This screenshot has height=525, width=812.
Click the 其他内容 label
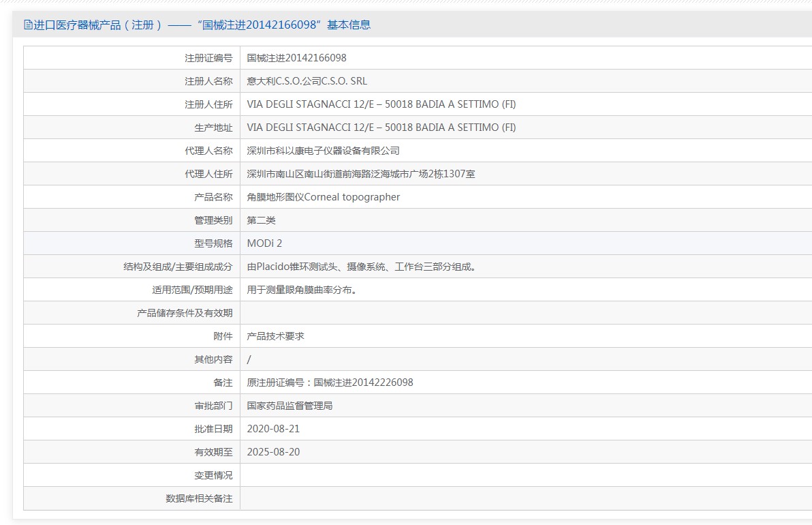coord(213,360)
